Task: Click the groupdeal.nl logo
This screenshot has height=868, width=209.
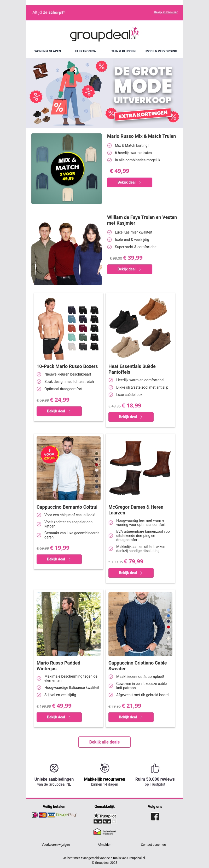Action: (x=104, y=34)
